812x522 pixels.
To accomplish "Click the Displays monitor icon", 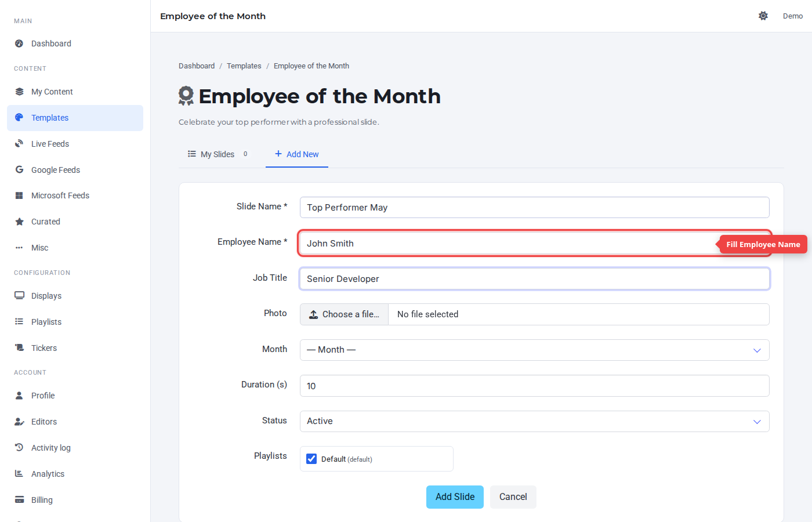I will click(19, 296).
